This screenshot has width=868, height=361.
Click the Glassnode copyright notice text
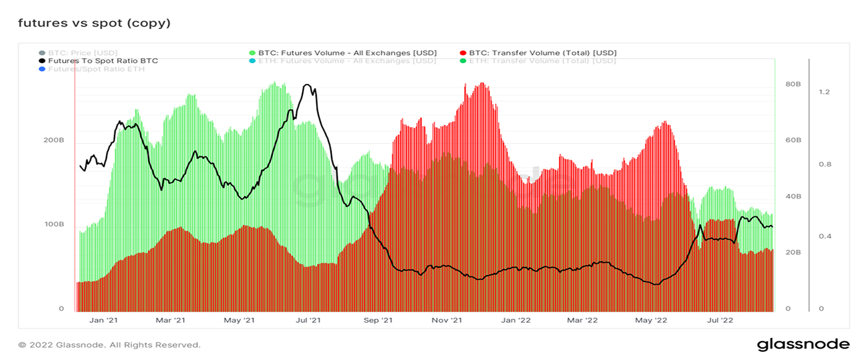click(110, 345)
